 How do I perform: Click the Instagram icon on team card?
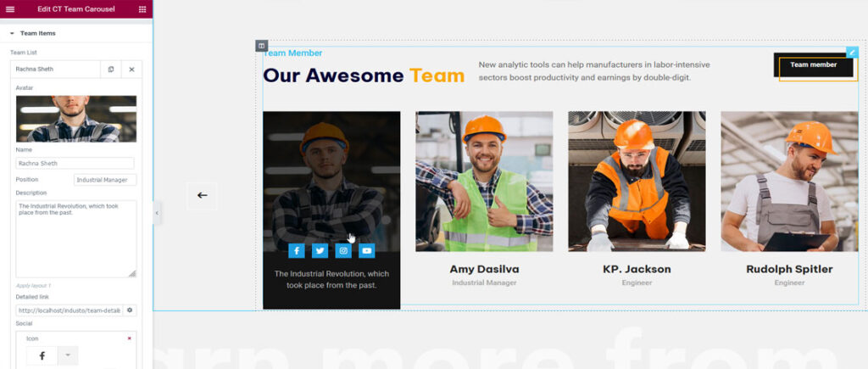click(343, 250)
